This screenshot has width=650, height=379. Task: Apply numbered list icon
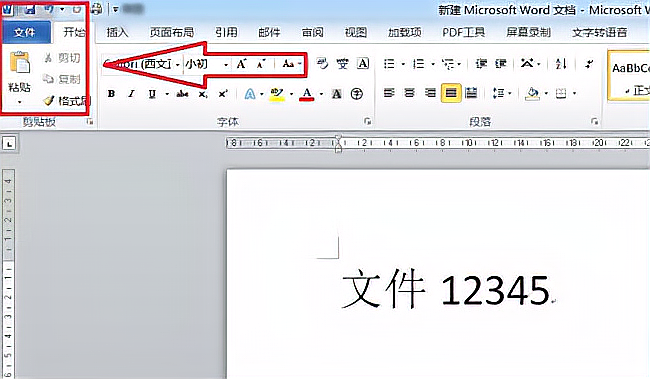point(418,63)
